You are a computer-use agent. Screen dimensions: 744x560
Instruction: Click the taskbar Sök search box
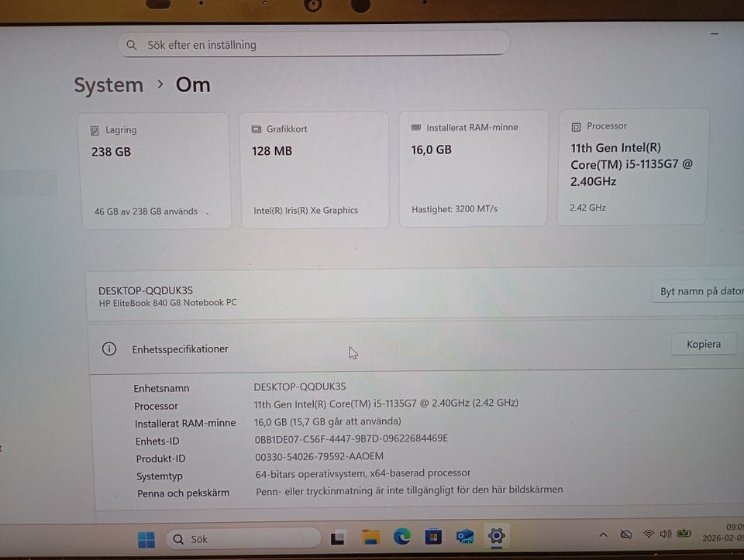click(243, 539)
